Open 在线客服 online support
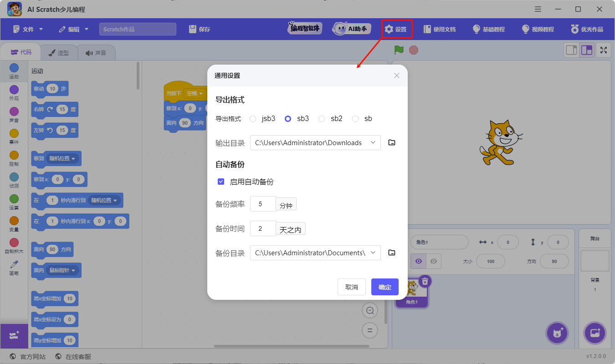 [x=73, y=357]
